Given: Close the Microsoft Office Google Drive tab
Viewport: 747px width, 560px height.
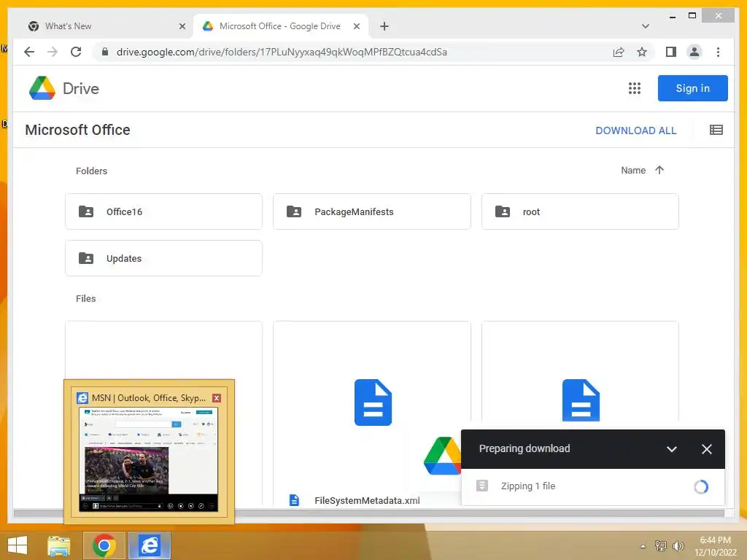Looking at the screenshot, I should pyautogui.click(x=356, y=26).
